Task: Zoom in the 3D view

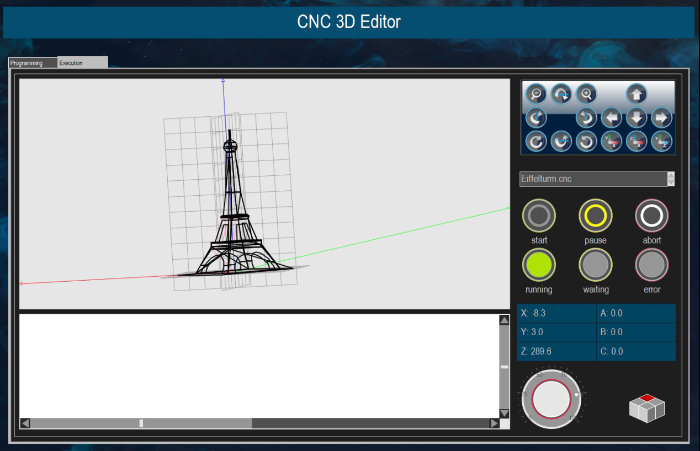Action: [x=586, y=94]
